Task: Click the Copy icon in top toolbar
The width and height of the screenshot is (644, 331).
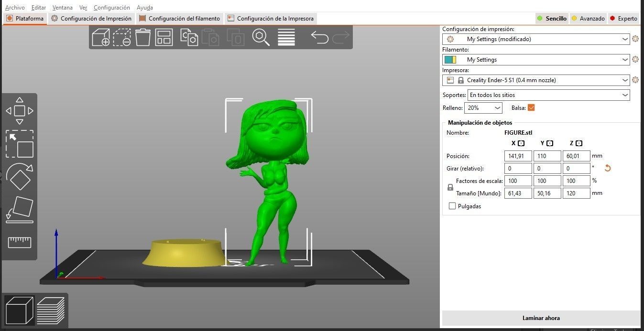Action: (x=189, y=37)
